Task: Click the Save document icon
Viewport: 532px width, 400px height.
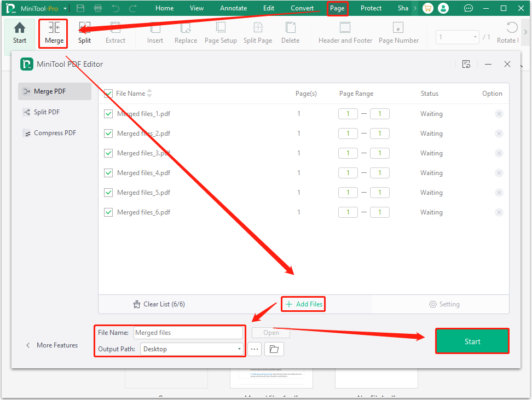Action: click(80, 8)
